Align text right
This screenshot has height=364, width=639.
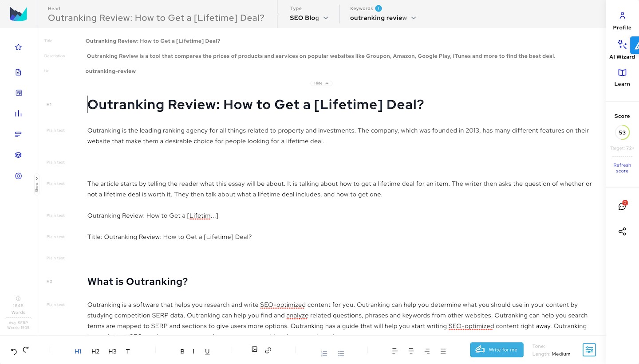point(427,351)
